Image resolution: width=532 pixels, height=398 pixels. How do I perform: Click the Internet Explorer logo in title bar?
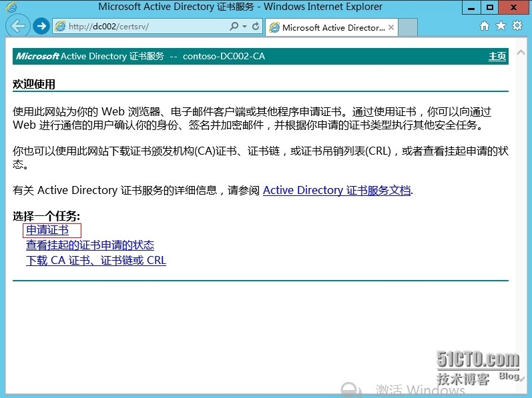coord(11,7)
